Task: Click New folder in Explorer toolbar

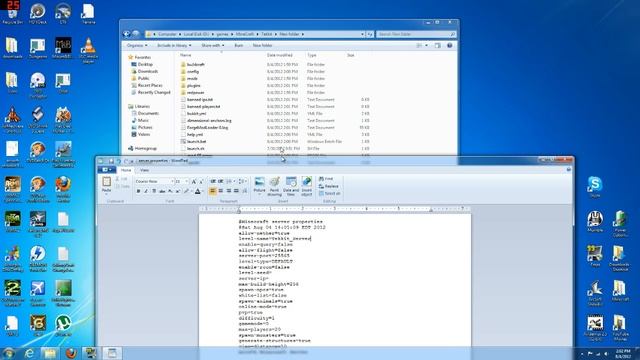Action: point(262,45)
